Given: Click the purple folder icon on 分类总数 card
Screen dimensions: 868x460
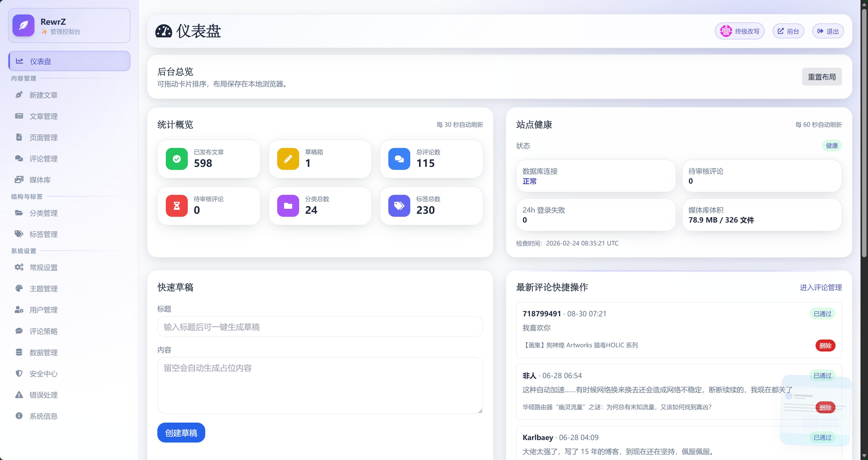Looking at the screenshot, I should tap(288, 206).
